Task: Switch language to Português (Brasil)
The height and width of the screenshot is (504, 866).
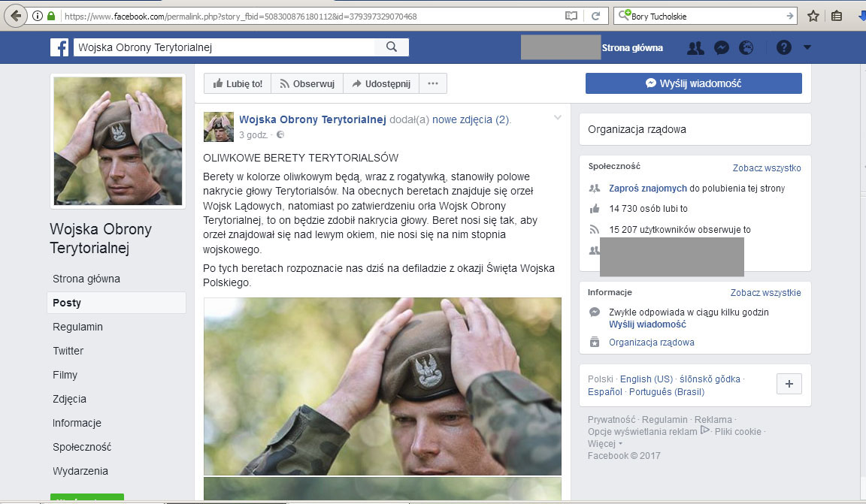Action: (x=667, y=392)
